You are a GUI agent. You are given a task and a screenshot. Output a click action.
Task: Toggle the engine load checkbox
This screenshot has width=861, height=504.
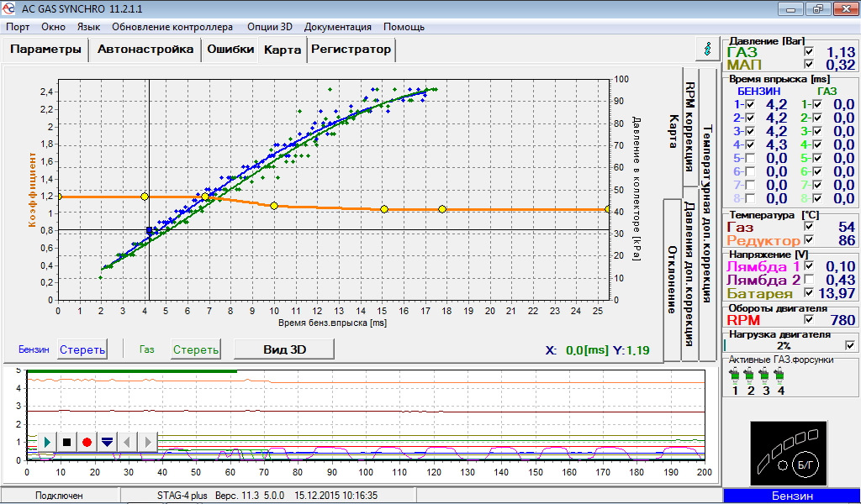(850, 345)
